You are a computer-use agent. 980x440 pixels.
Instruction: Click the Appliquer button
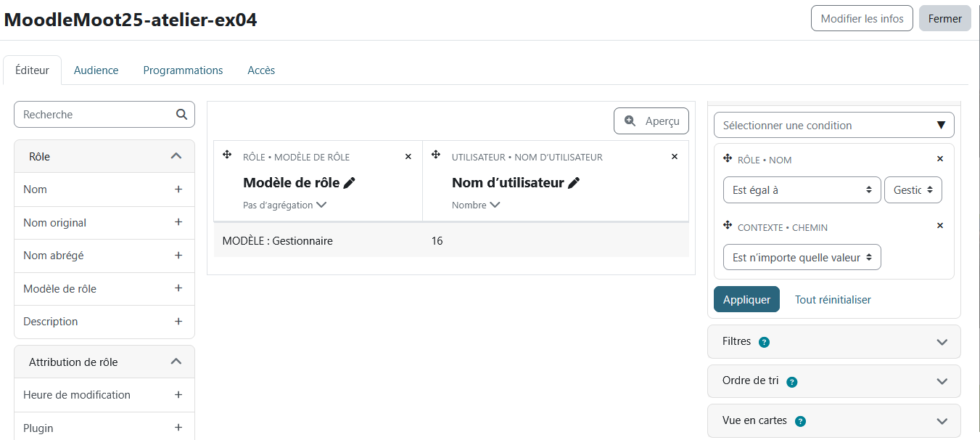pyautogui.click(x=746, y=298)
